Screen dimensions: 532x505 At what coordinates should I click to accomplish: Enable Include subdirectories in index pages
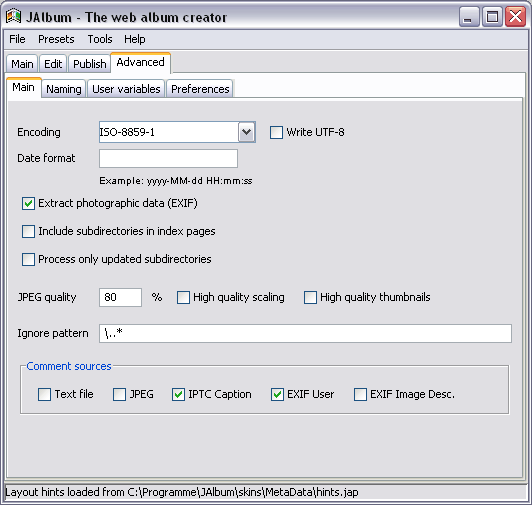(x=28, y=231)
